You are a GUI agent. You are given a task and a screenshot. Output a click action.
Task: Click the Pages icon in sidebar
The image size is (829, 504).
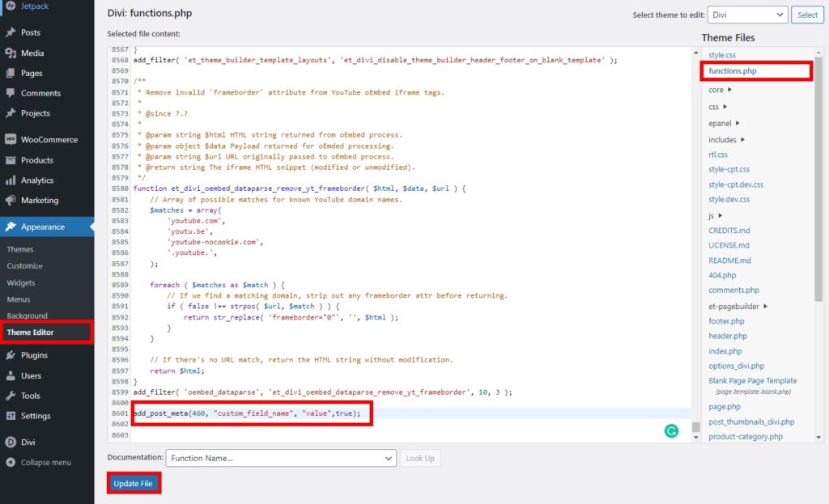(10, 73)
